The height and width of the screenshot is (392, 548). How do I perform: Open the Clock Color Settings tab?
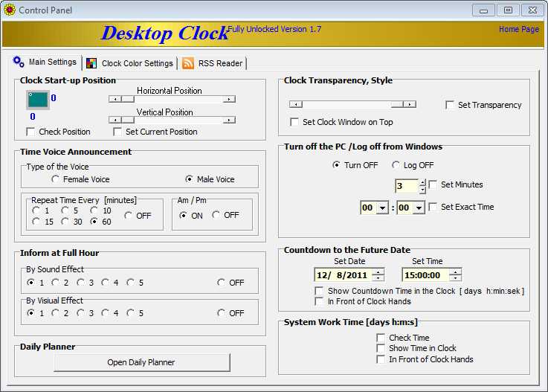(130, 63)
